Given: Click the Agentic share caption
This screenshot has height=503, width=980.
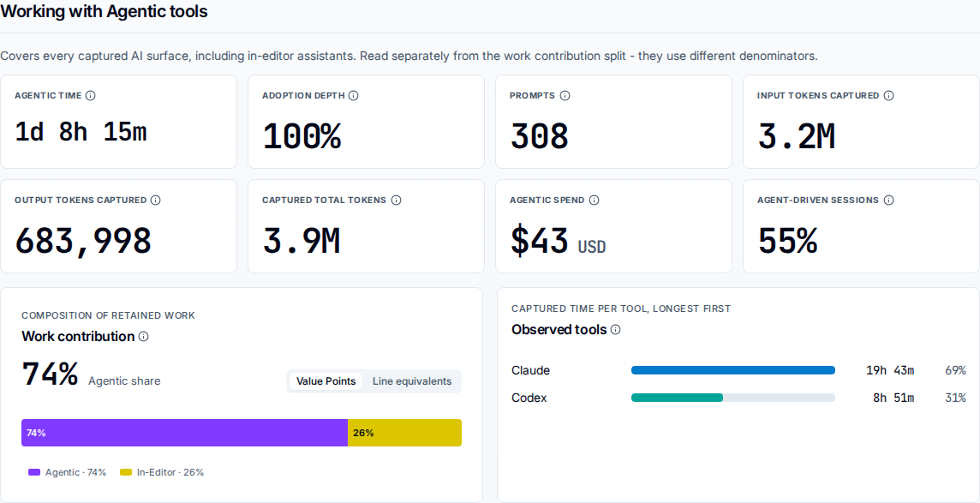Looking at the screenshot, I should tap(124, 381).
